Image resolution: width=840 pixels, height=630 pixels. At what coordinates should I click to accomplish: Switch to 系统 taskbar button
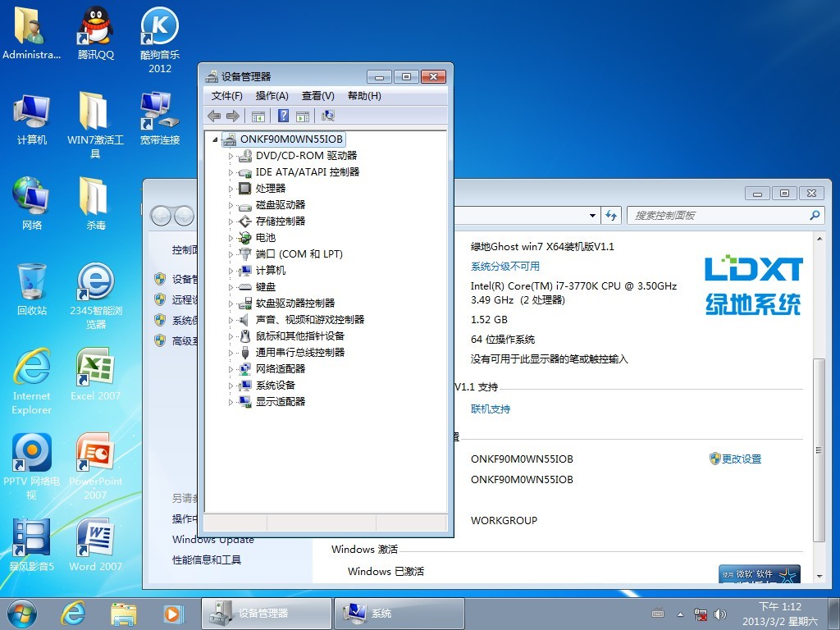[x=399, y=614]
